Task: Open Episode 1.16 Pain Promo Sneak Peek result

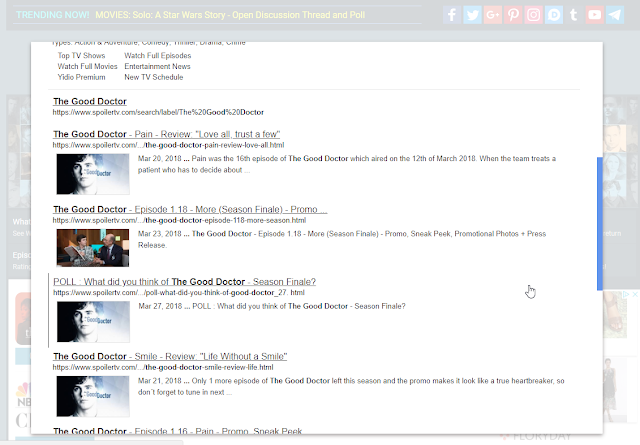Action: [x=178, y=431]
